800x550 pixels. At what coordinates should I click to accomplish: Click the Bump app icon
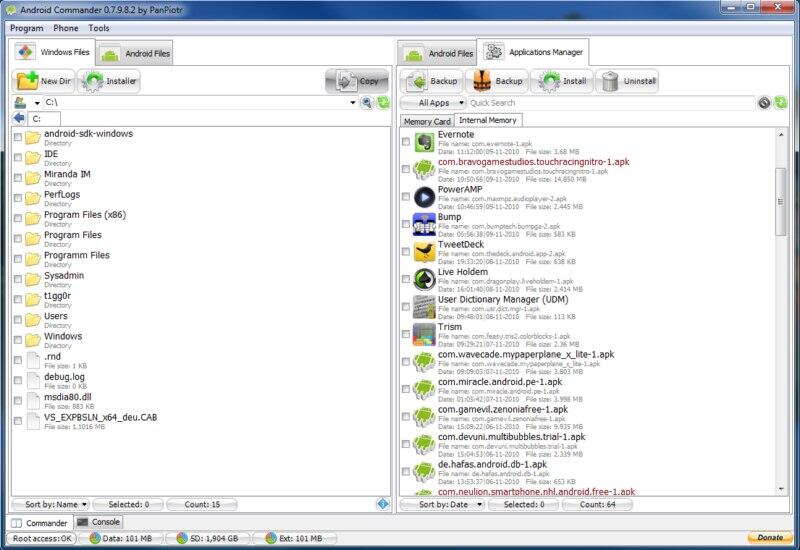424,224
